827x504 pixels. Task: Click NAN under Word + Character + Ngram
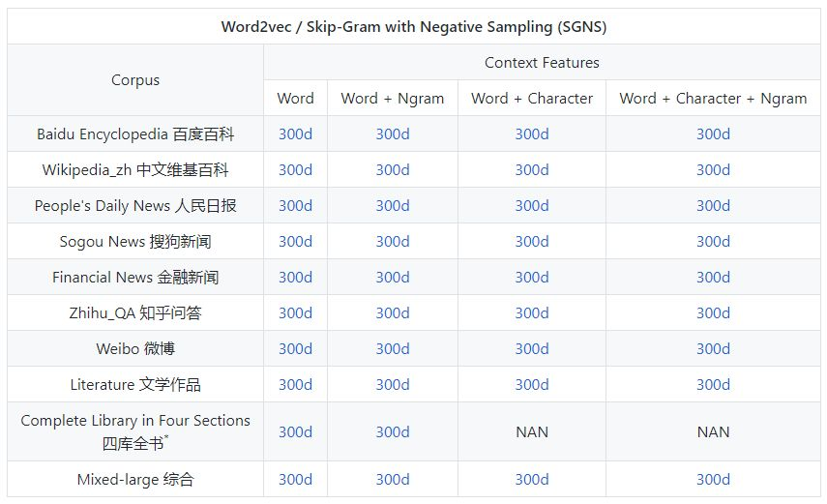pyautogui.click(x=713, y=432)
